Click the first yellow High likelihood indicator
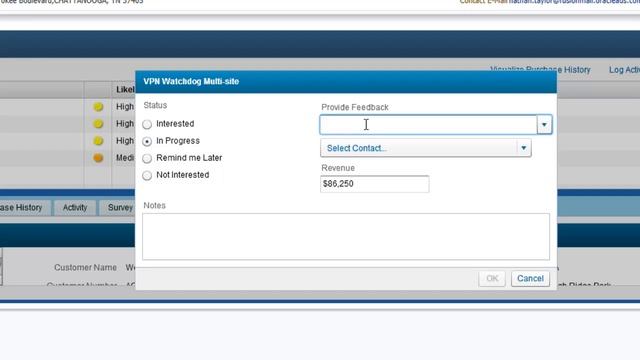640x360 pixels. point(98,107)
